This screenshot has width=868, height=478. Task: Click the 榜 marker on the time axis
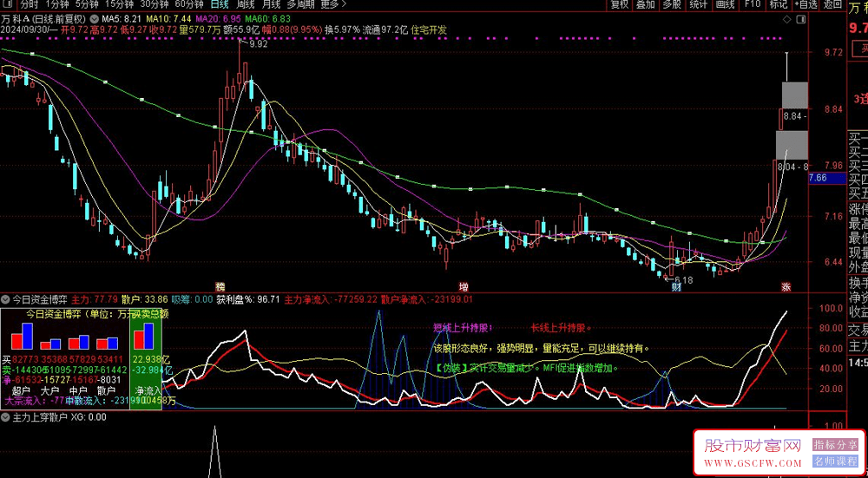(220, 286)
